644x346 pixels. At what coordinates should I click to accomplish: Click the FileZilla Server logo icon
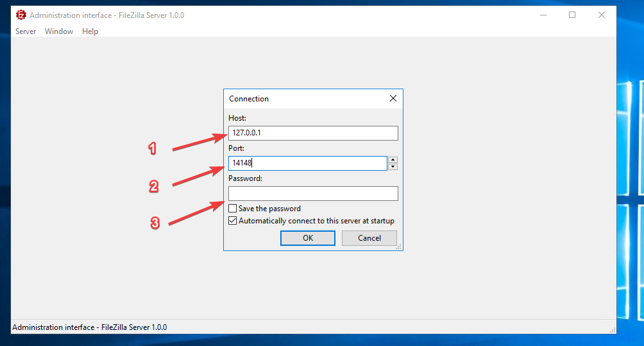(21, 15)
